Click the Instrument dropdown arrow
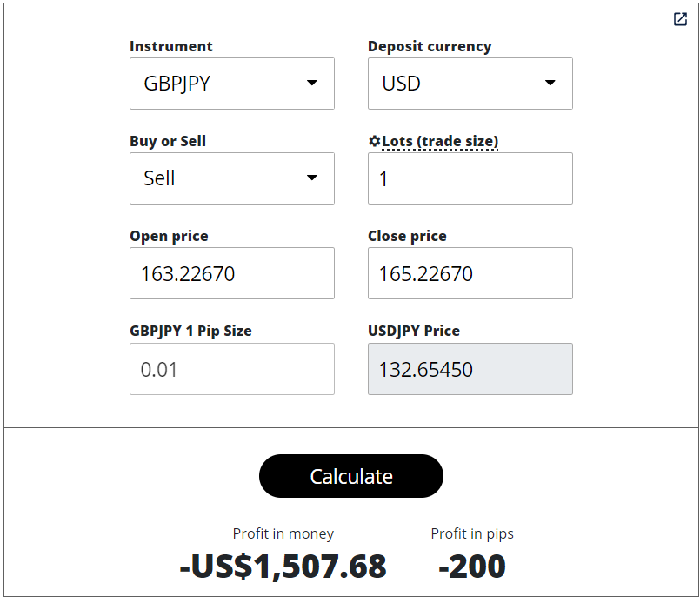The width and height of the screenshot is (700, 597). coord(312,84)
